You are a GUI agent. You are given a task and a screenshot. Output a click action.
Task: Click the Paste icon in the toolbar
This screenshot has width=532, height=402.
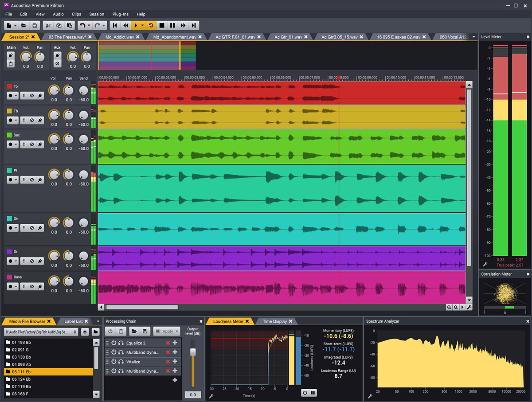coord(70,26)
